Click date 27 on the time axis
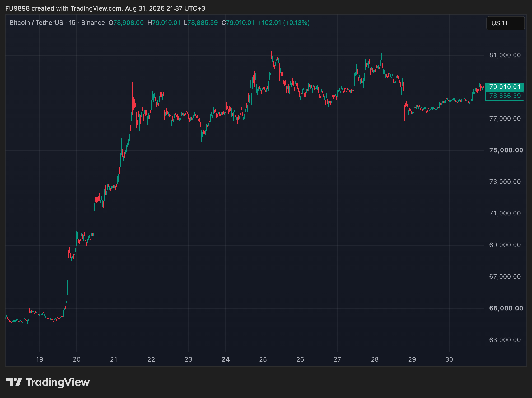This screenshot has width=532, height=398. tap(338, 359)
